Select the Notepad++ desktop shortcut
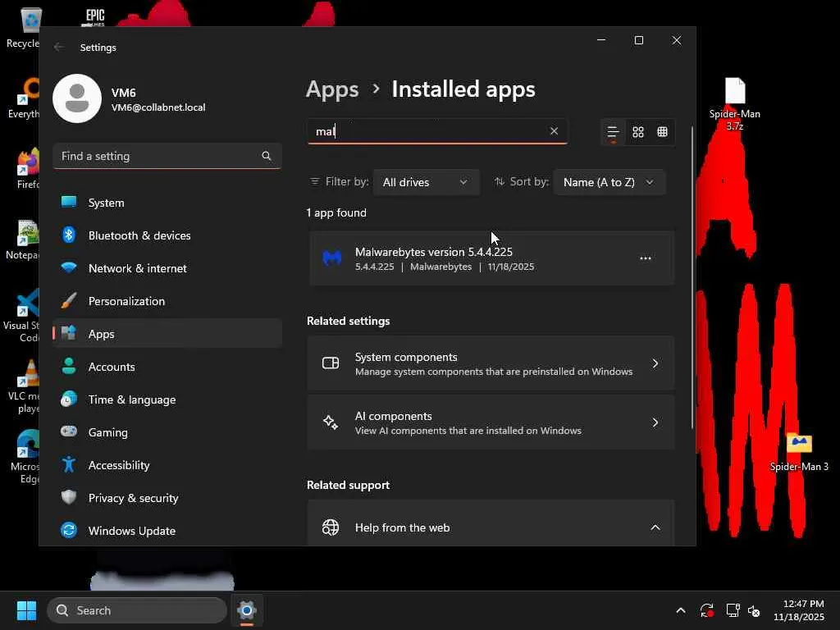The width and height of the screenshot is (840, 630). [x=22, y=240]
